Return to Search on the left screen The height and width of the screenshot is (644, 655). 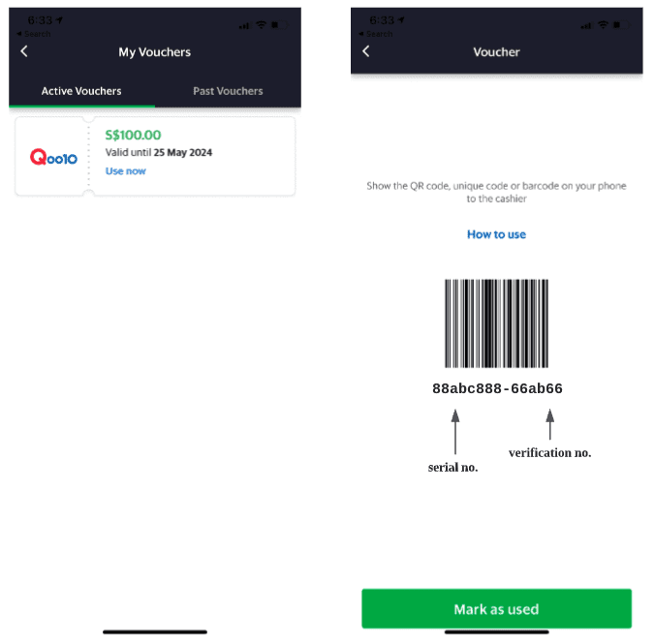(33, 34)
